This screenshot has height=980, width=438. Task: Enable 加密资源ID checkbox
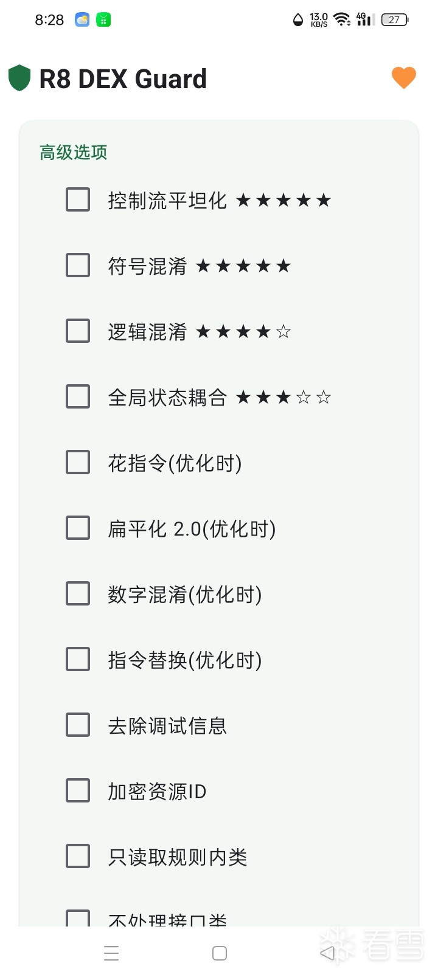click(78, 790)
